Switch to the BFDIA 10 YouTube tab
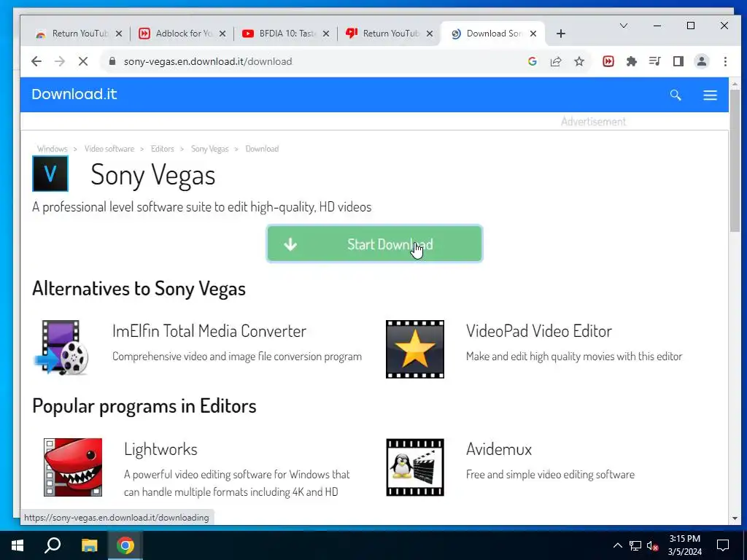The height and width of the screenshot is (560, 747). (x=285, y=34)
